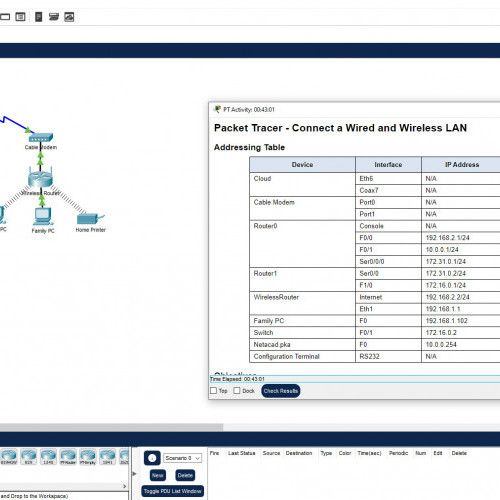The width and height of the screenshot is (500, 500).
Task: Click the scenario info circle icon
Action: click(x=152, y=458)
